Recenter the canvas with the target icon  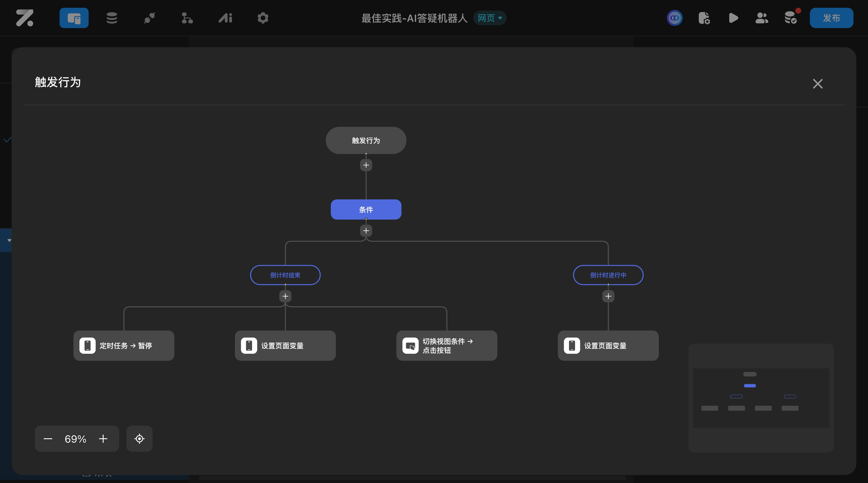point(139,438)
